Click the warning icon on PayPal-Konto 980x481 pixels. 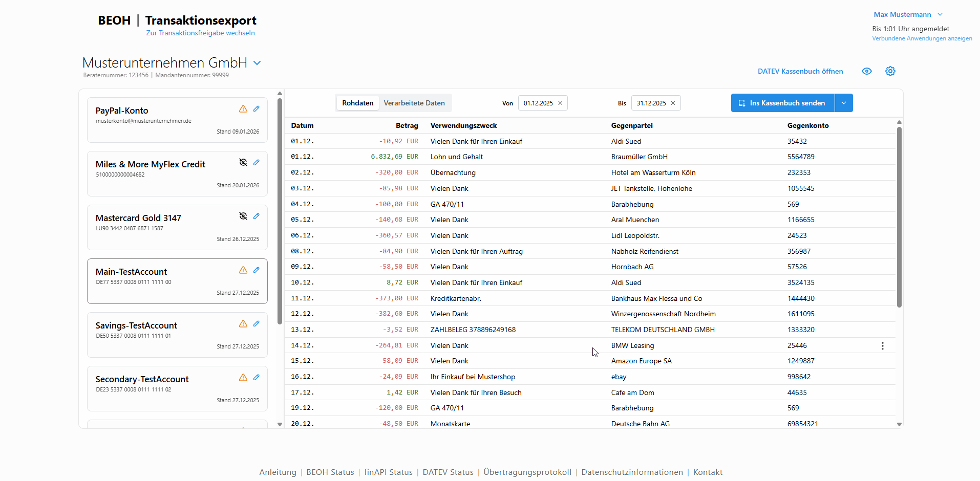tap(243, 108)
